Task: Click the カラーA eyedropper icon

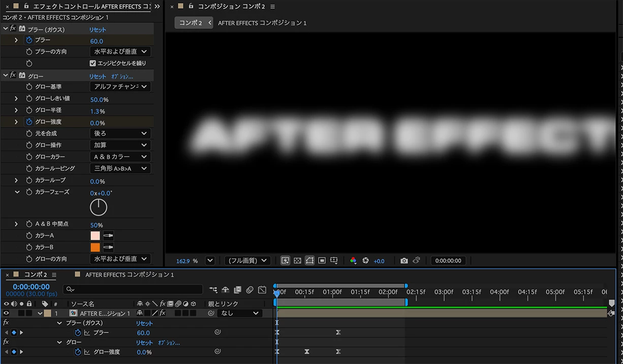Action: click(x=108, y=236)
